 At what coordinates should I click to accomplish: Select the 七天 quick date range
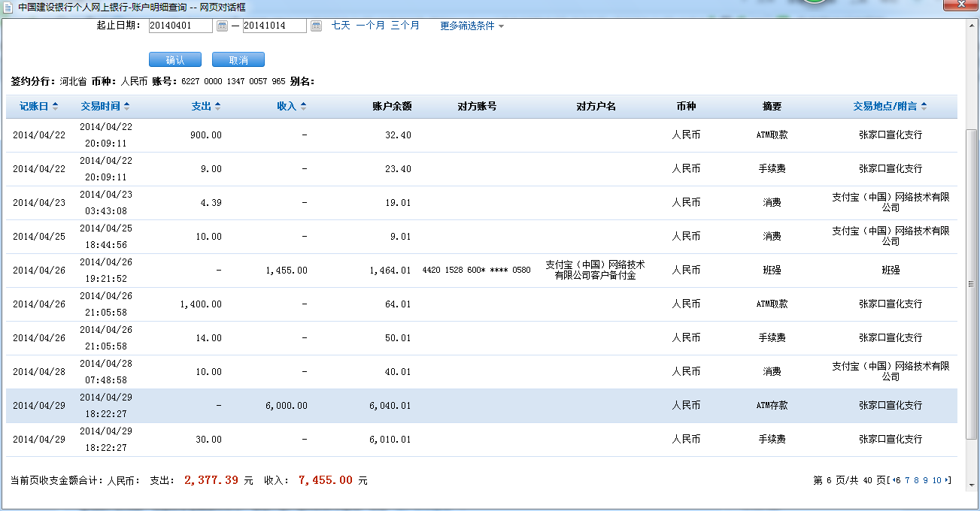click(x=341, y=26)
